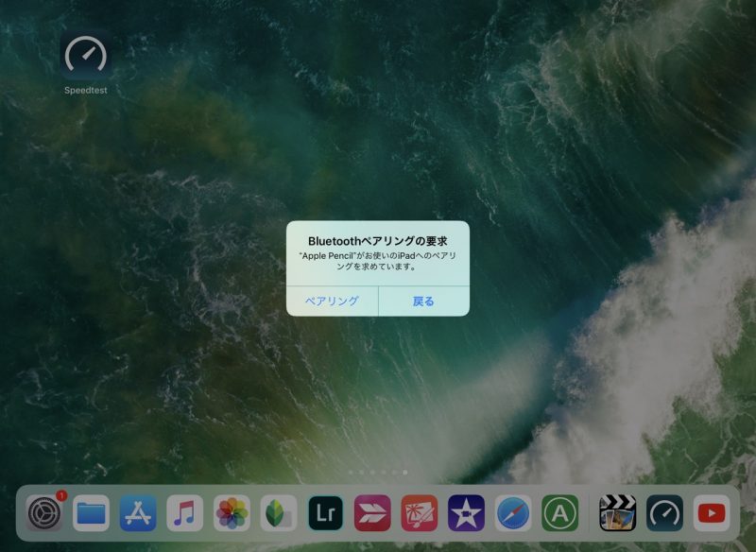Select the "Bluetoothペアリングの要求" dialog title
The width and height of the screenshot is (756, 552).
[x=377, y=241]
